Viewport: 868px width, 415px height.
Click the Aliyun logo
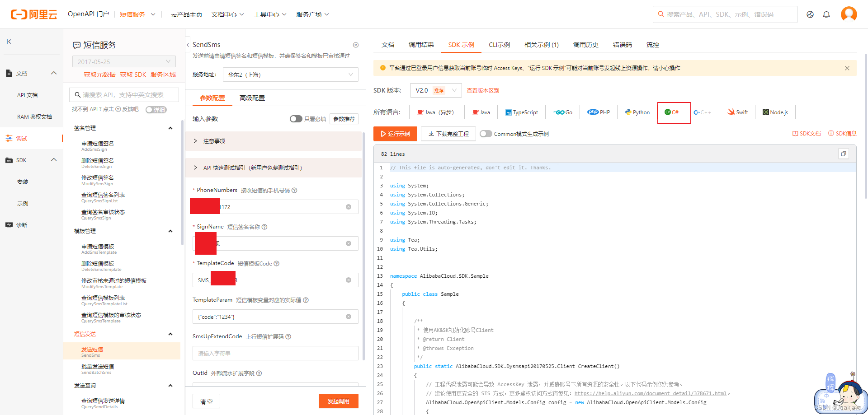pos(34,14)
